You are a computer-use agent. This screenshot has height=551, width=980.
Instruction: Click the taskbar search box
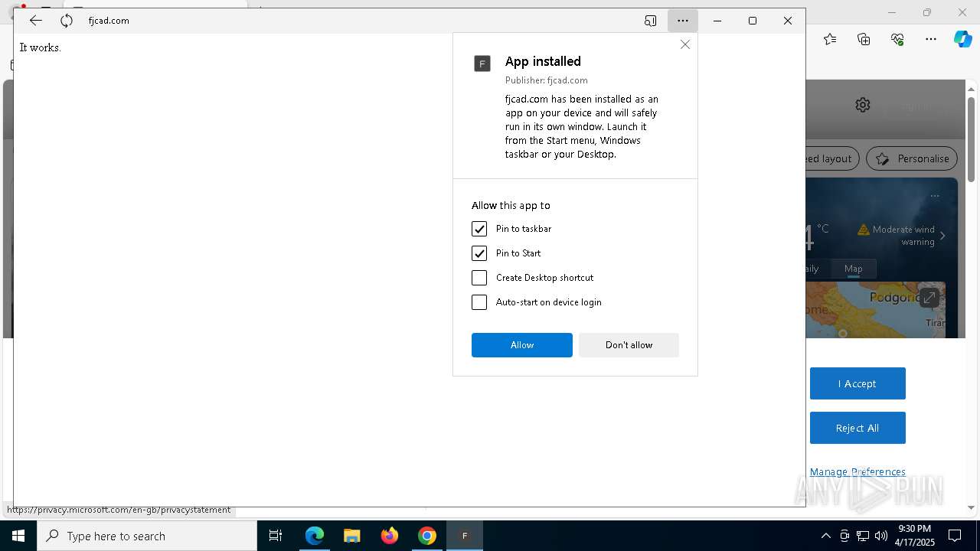tap(147, 536)
